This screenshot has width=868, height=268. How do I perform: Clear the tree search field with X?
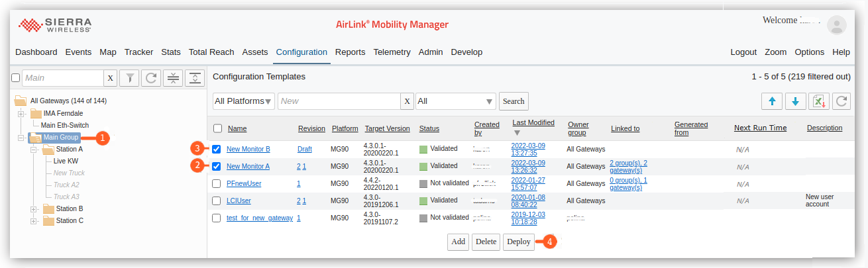click(x=111, y=78)
